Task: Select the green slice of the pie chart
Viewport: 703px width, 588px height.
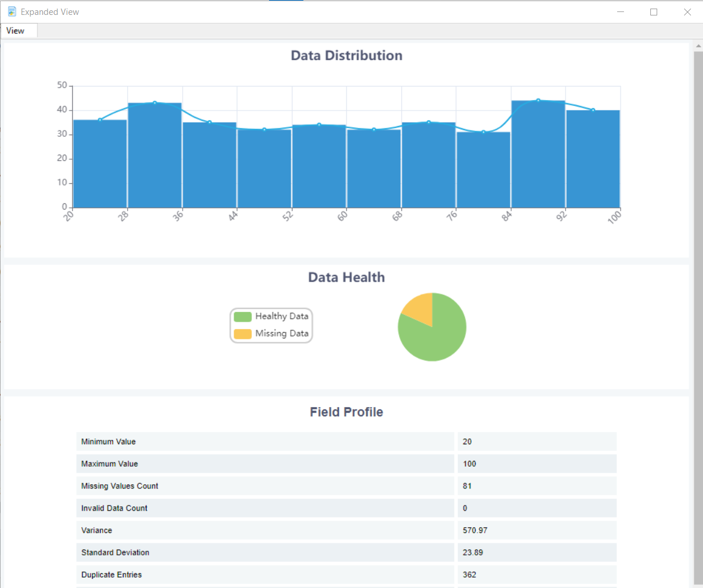Action: pyautogui.click(x=435, y=338)
